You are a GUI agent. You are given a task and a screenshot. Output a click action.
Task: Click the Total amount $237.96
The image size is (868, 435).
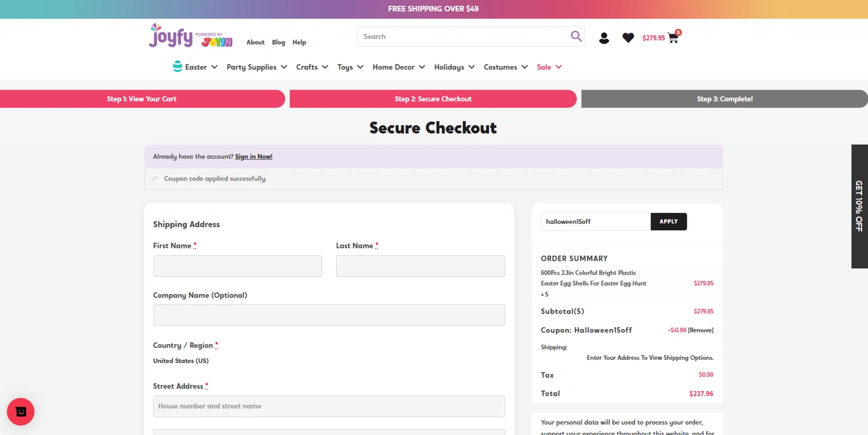pyautogui.click(x=701, y=394)
